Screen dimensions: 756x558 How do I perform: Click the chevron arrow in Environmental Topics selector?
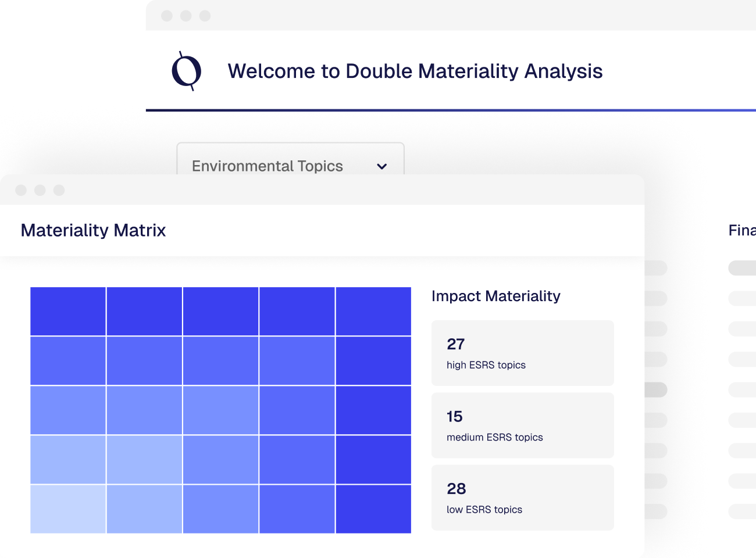381,166
